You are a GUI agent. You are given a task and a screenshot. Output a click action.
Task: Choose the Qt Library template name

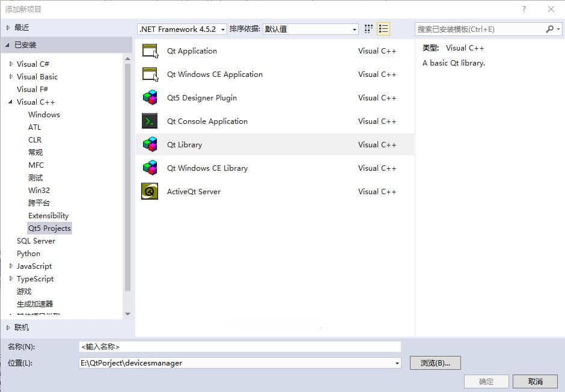pos(185,144)
